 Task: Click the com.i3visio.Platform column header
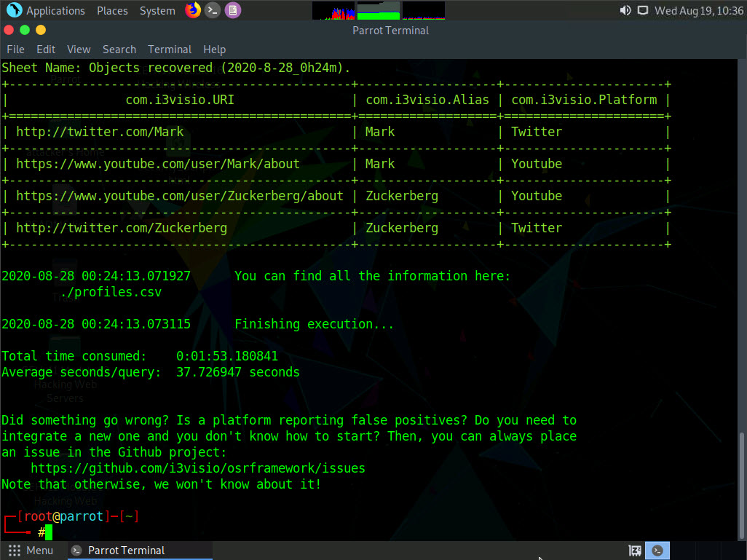584,100
